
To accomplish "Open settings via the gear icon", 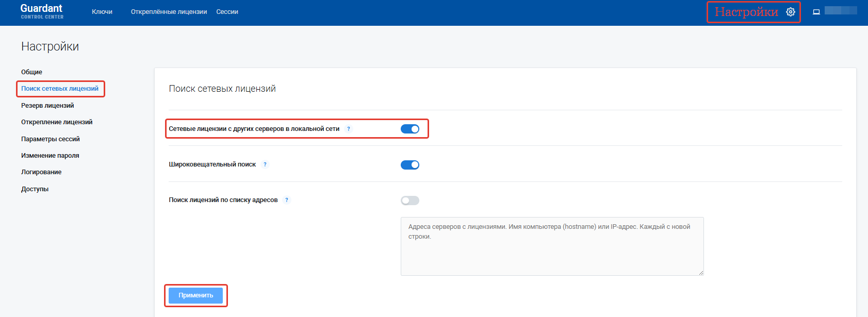I will 790,12.
